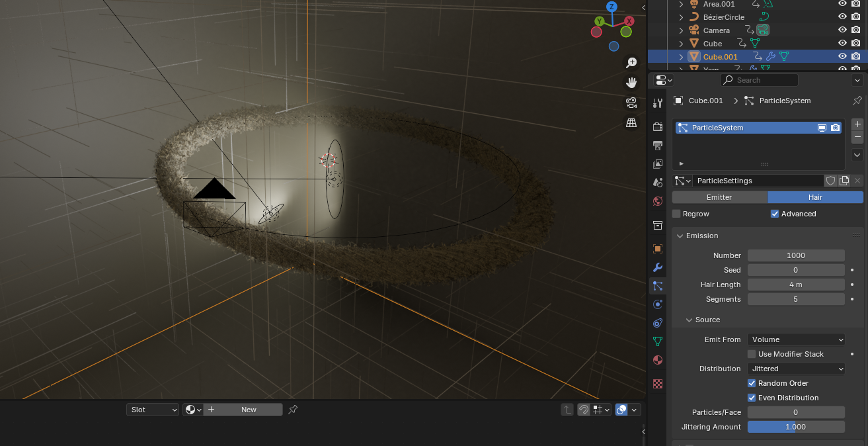868x446 pixels.
Task: Toggle fake user shield for ParticleSettings
Action: tap(831, 181)
